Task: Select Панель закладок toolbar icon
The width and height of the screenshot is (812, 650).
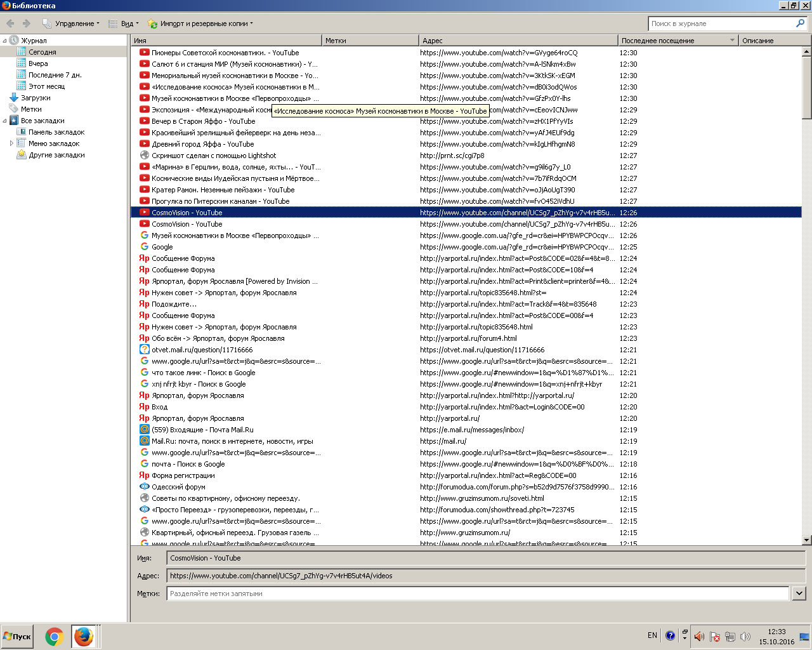Action: click(x=22, y=132)
